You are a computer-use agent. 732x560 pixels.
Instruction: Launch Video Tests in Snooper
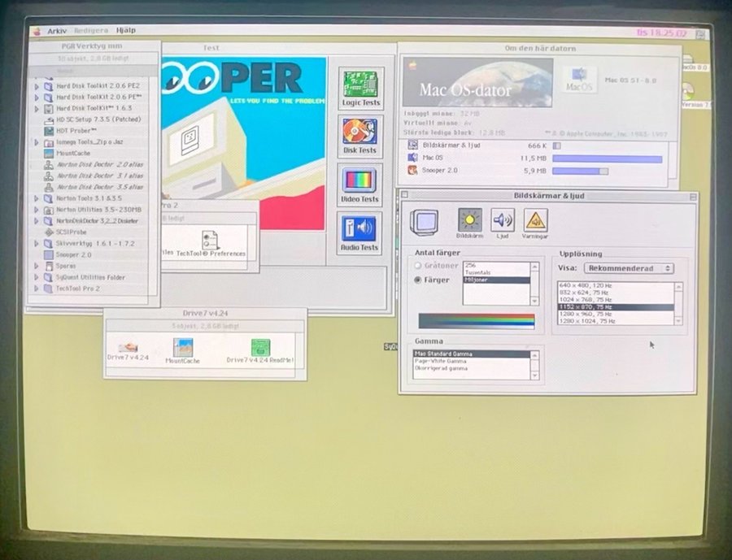359,184
